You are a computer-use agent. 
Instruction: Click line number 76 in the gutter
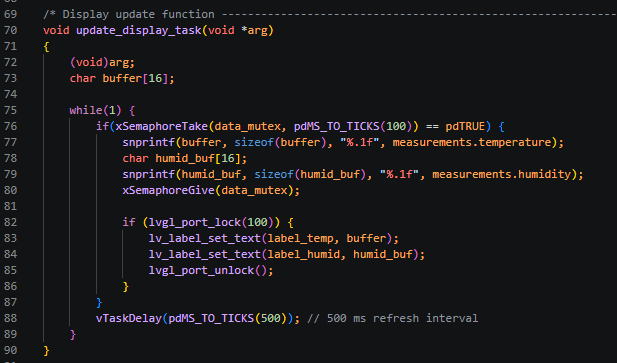(x=10, y=126)
